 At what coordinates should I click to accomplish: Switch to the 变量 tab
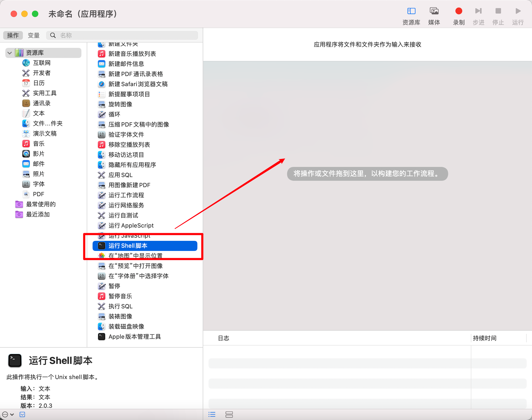34,35
